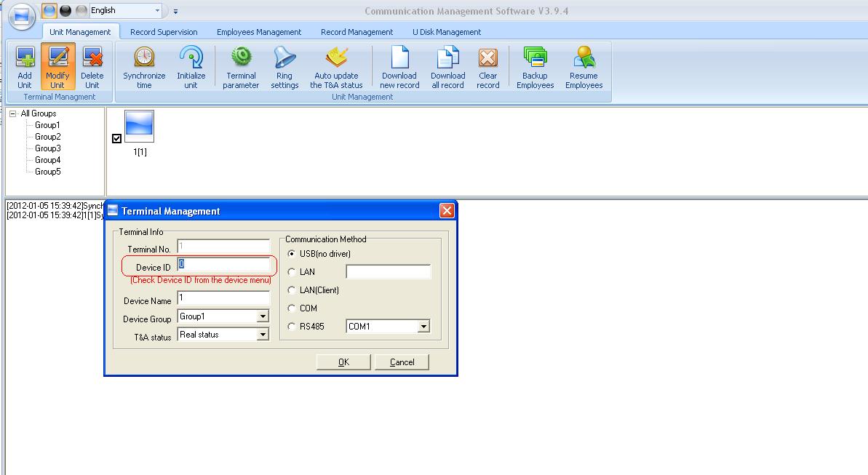868x475 pixels.
Task: Click the Add Unit icon
Action: pos(25,58)
